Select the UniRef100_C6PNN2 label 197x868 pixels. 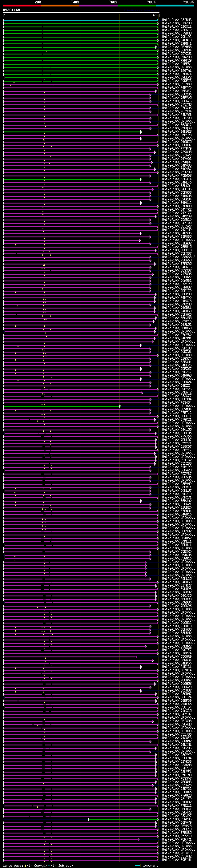click(177, 741)
